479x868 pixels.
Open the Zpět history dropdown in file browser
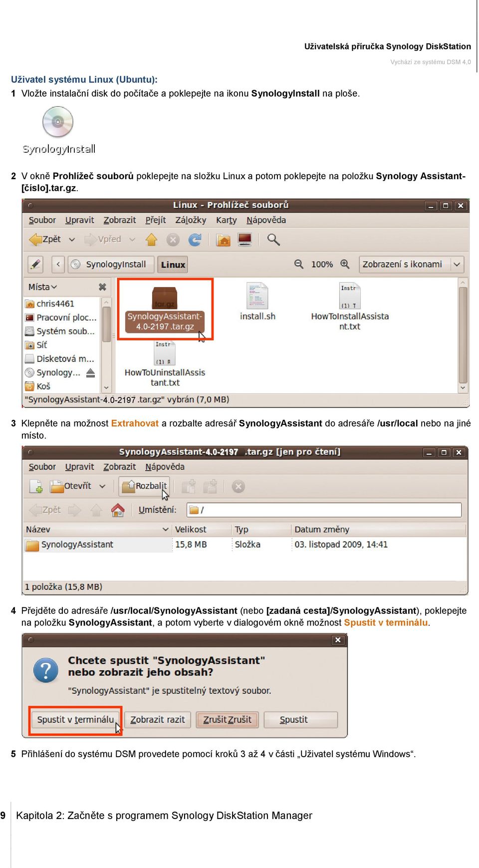72,240
